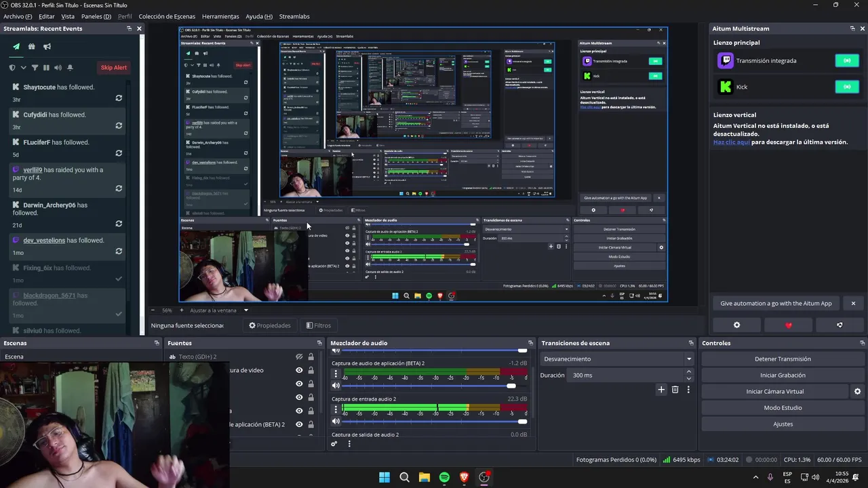Image resolution: width=868 pixels, height=488 pixels.
Task: Unlock the Texto (GDI+) 2 source
Action: [x=311, y=357]
